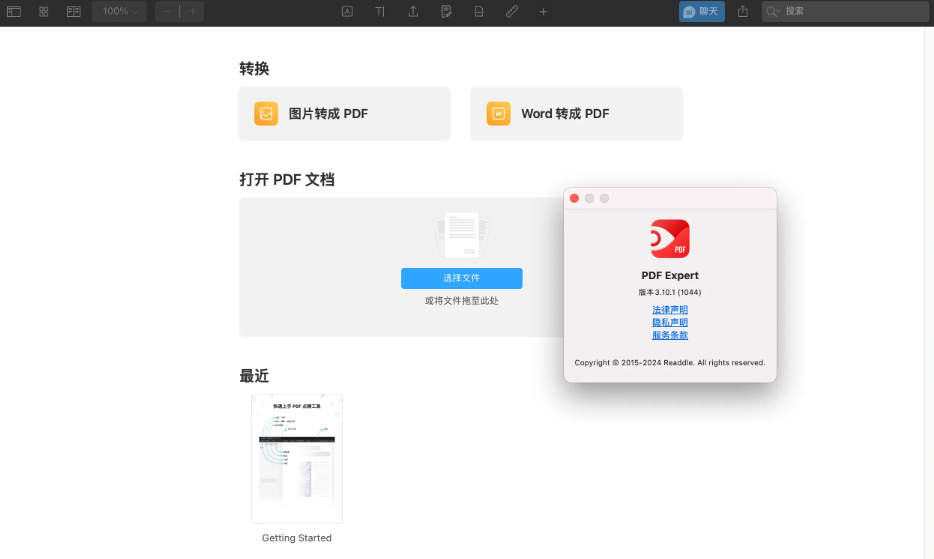Open the Getting Started recent thumbnail
Screen dimensions: 934x559
(x=297, y=458)
